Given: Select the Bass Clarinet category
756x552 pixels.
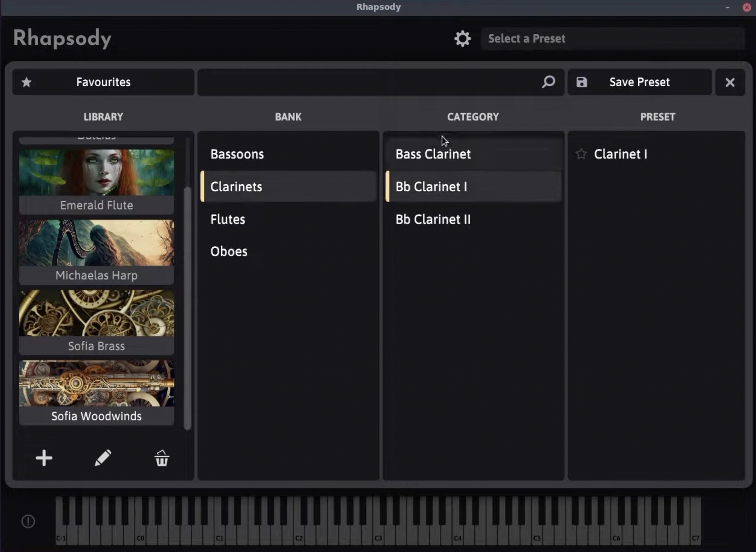Looking at the screenshot, I should pyautogui.click(x=433, y=154).
